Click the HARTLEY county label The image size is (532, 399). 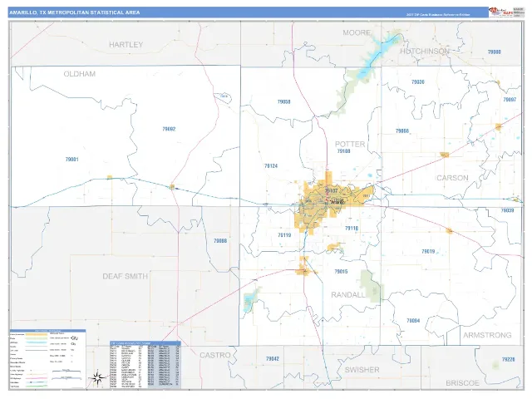pos(126,44)
